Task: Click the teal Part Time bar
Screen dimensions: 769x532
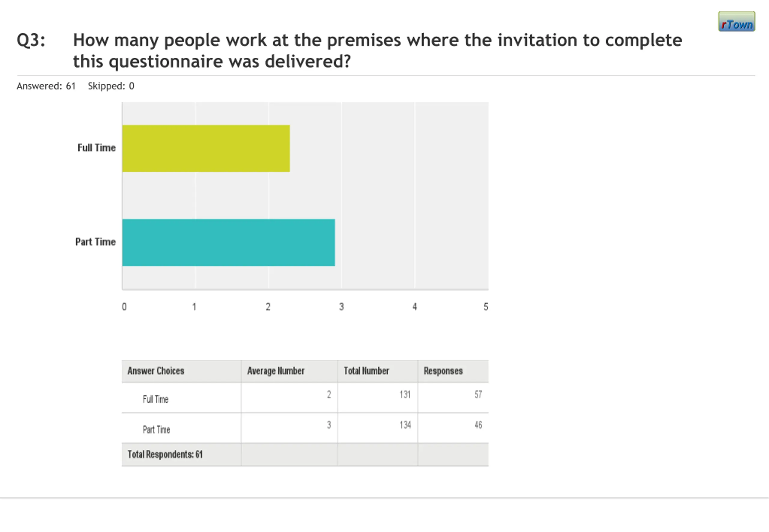Action: pyautogui.click(x=228, y=242)
